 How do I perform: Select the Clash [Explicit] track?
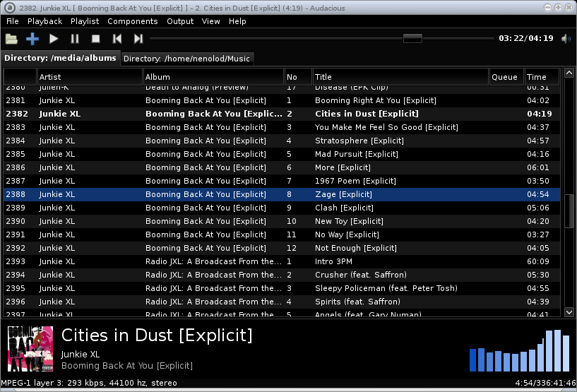282,208
